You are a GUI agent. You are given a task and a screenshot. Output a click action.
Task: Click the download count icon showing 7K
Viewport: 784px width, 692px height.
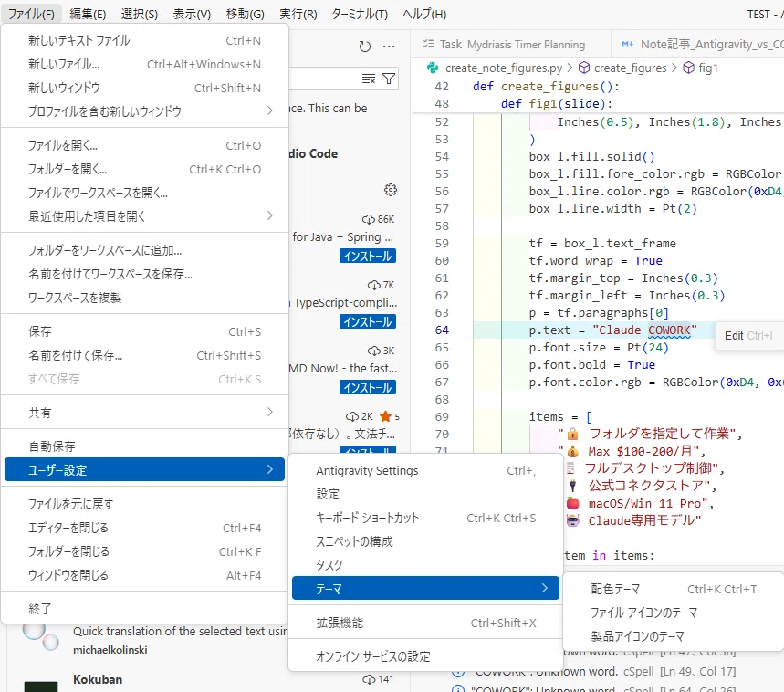(x=373, y=285)
